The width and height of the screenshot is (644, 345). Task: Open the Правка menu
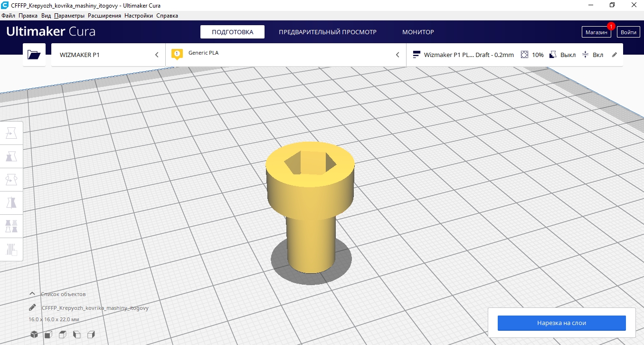coord(28,16)
